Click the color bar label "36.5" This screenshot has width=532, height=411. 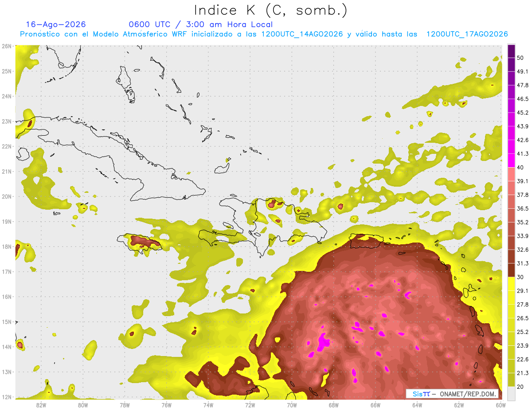pyautogui.click(x=523, y=208)
